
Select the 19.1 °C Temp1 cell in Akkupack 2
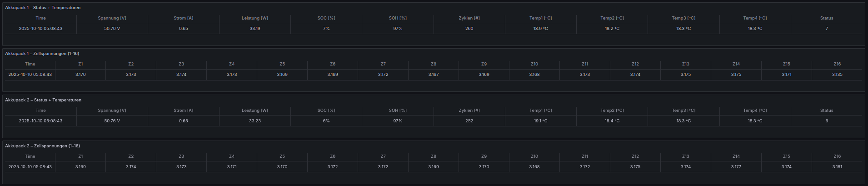click(x=540, y=121)
